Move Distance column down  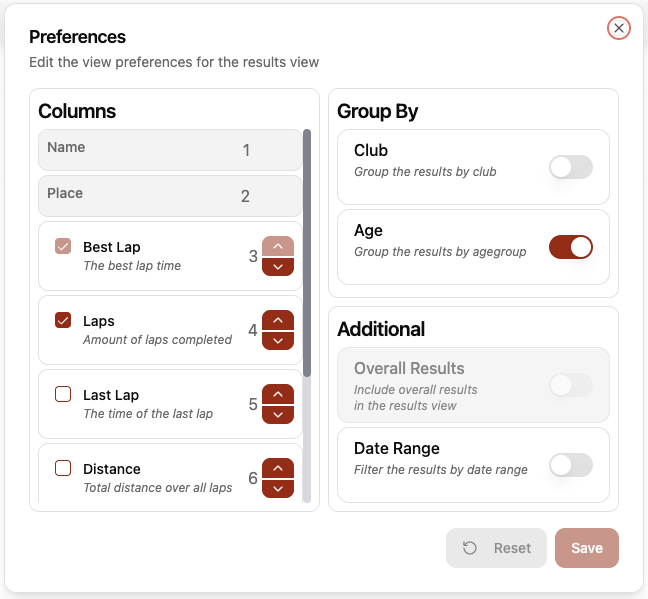(x=278, y=488)
